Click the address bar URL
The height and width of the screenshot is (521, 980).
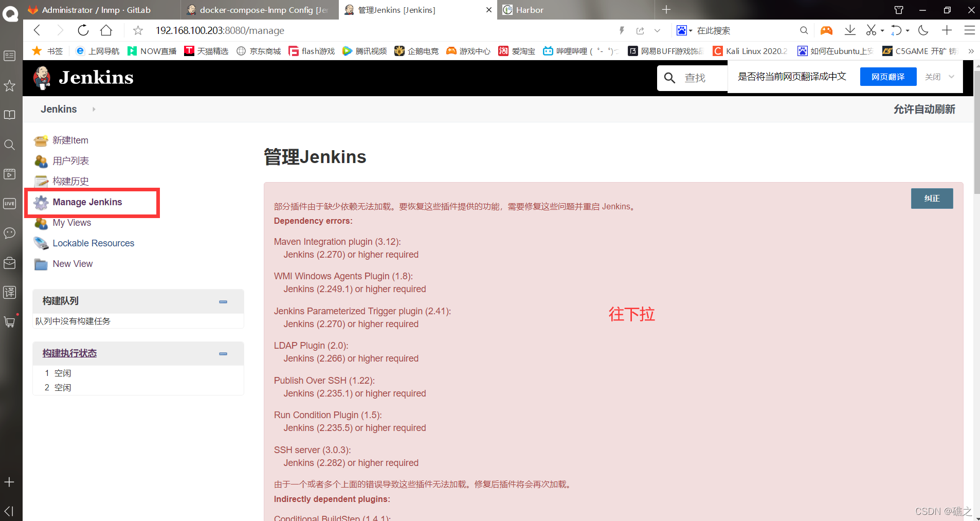[x=220, y=31]
